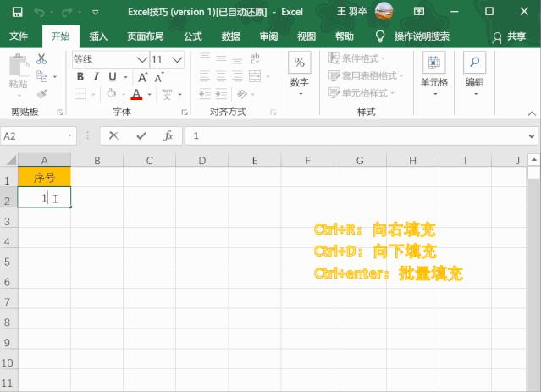Image resolution: width=541 pixels, height=392 pixels.
Task: Click the Cancel X formula bar button
Action: click(113, 135)
